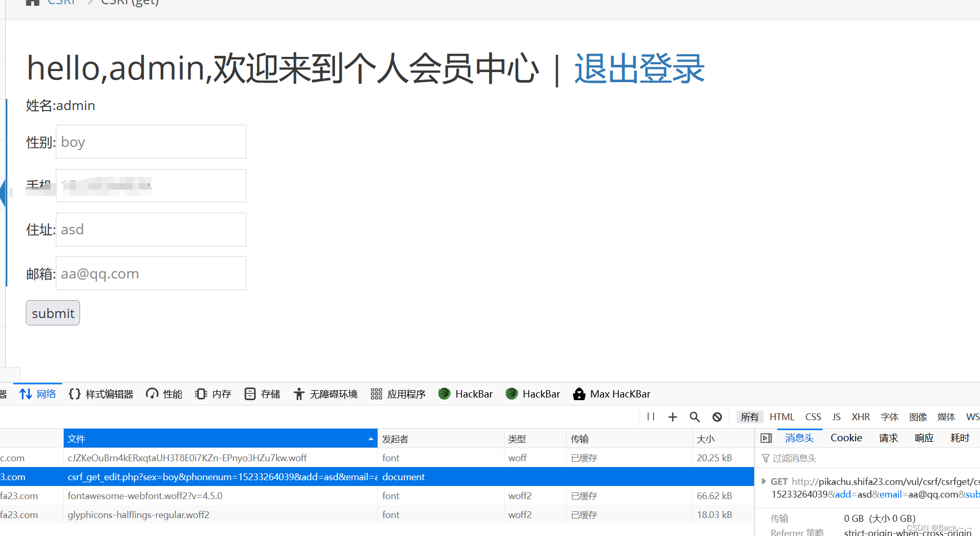Click the plus add icon in network toolbar
Image resolution: width=980 pixels, height=536 pixels.
[672, 417]
